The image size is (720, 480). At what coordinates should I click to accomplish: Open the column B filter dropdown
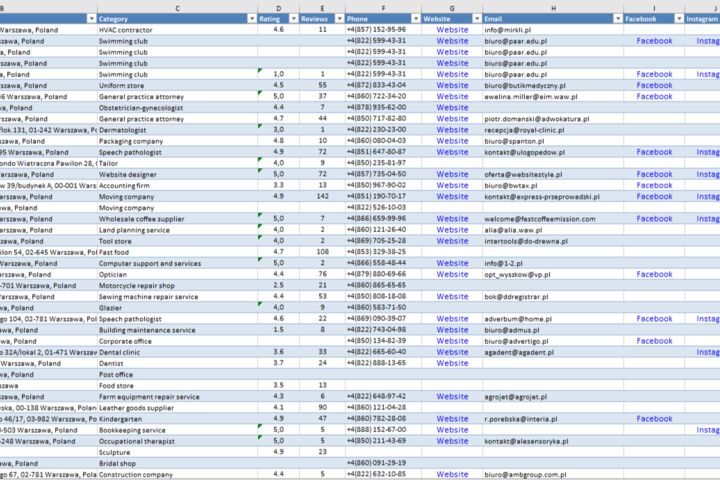[x=91, y=19]
